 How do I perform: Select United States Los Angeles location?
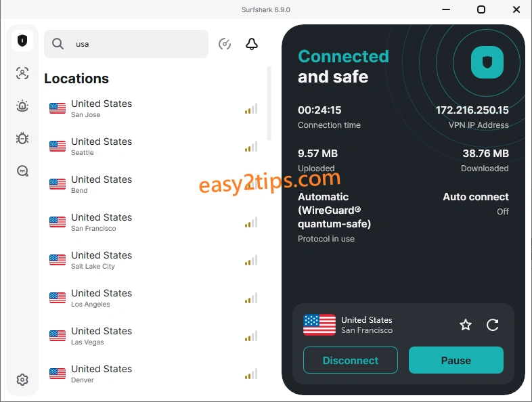pos(154,298)
